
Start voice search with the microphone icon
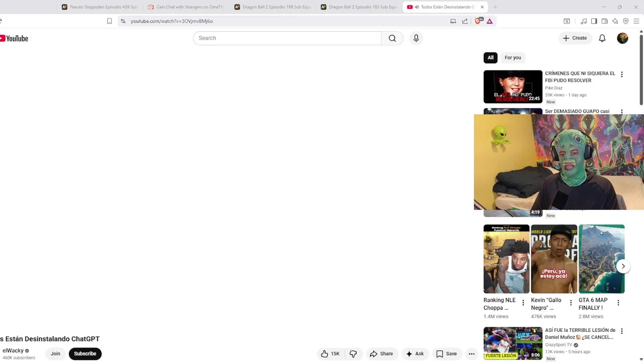(416, 38)
